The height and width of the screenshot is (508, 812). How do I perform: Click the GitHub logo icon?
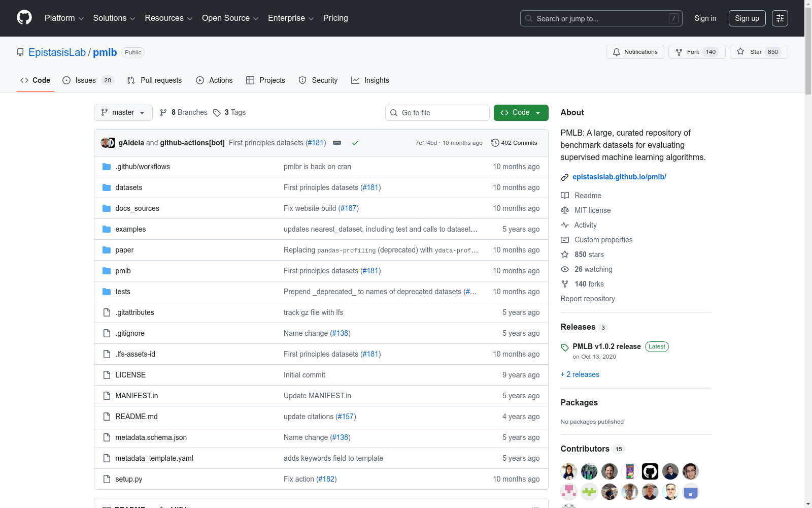click(24, 18)
